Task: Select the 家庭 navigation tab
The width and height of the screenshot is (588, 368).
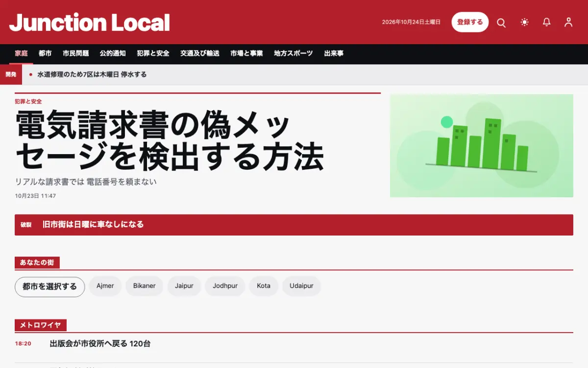Action: 21,53
